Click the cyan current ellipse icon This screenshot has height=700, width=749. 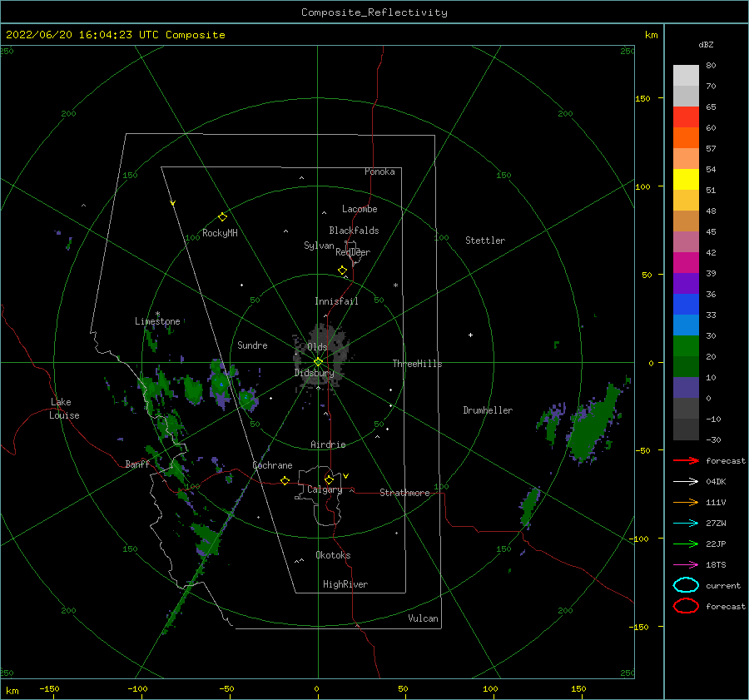686,585
